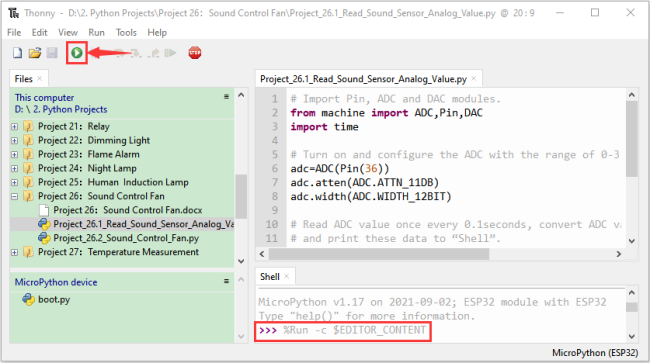This screenshot has width=650, height=364.
Task: Open the Edit menu
Action: [x=39, y=32]
